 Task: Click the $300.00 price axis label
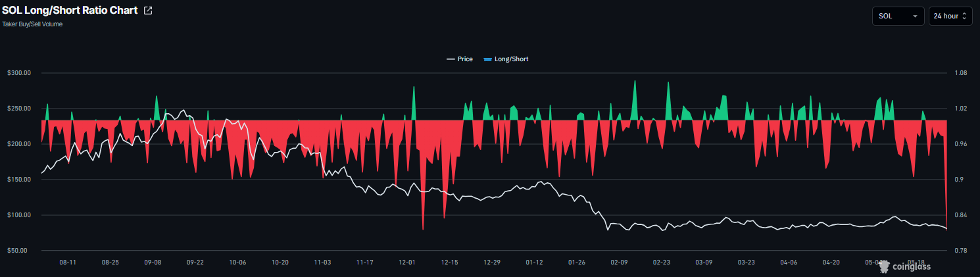(x=19, y=73)
